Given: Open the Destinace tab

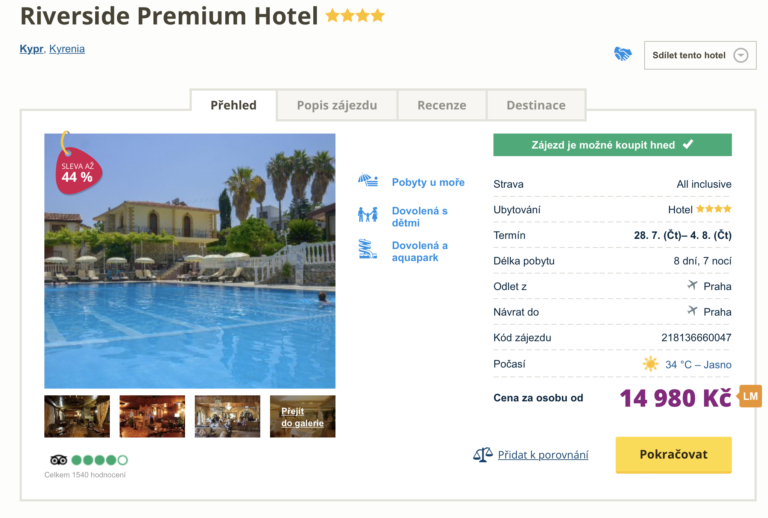Looking at the screenshot, I should point(536,105).
